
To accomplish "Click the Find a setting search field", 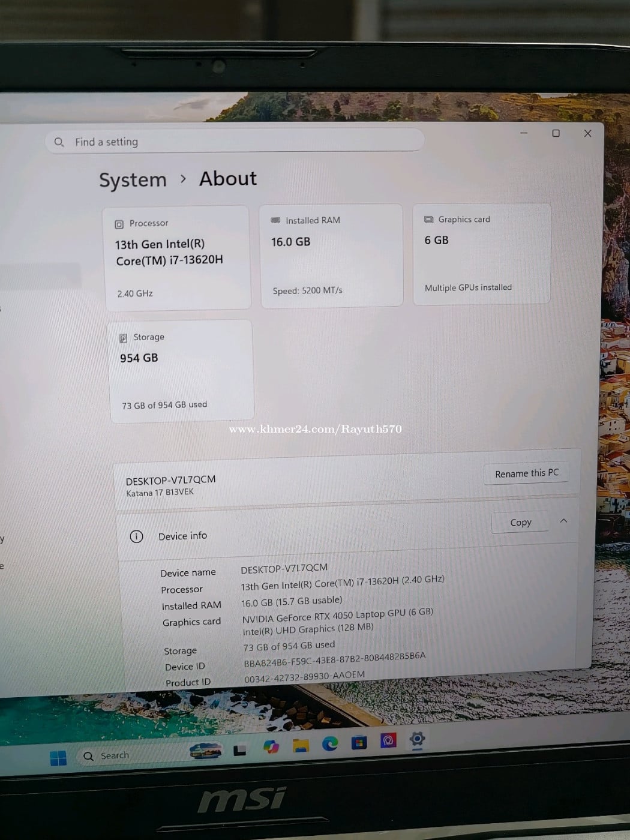I will pyautogui.click(x=235, y=141).
